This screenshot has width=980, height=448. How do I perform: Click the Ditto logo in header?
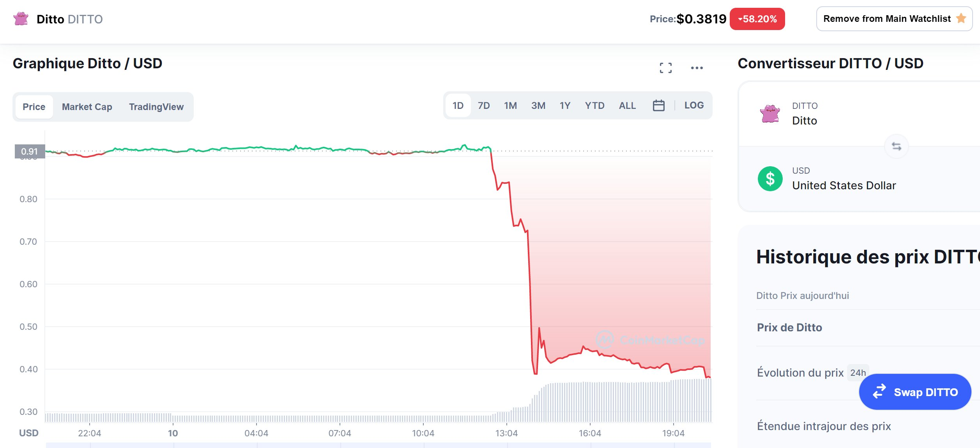tap(21, 19)
